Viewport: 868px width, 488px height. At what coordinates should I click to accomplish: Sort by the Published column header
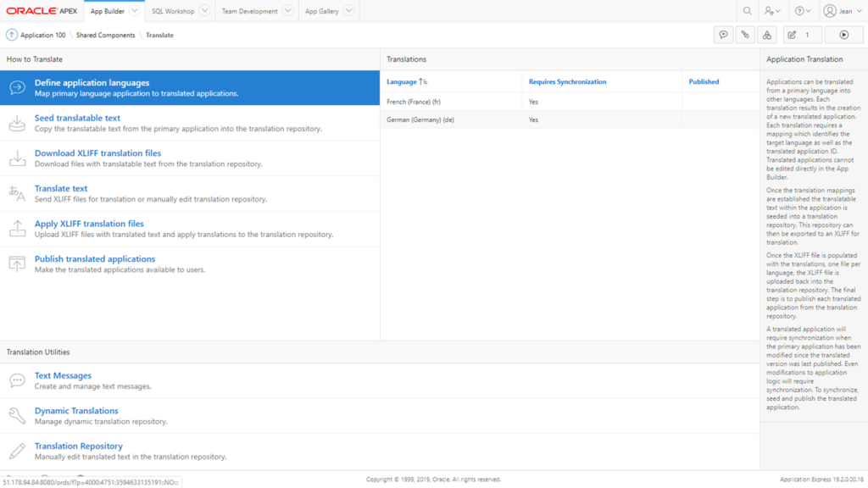[704, 82]
